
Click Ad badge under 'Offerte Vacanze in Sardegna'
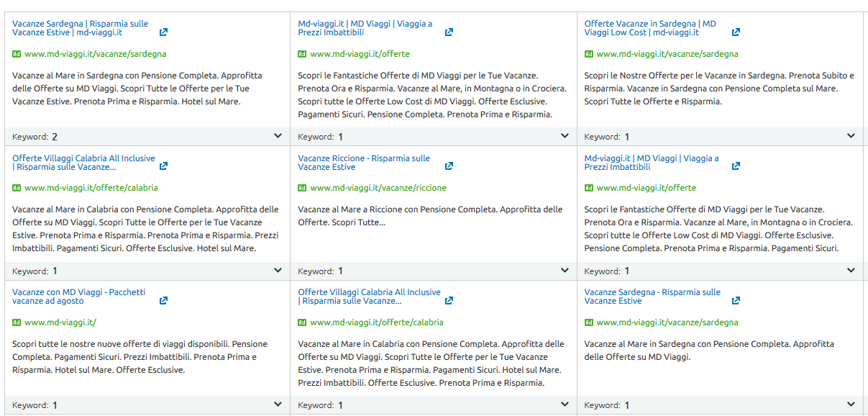tap(589, 54)
